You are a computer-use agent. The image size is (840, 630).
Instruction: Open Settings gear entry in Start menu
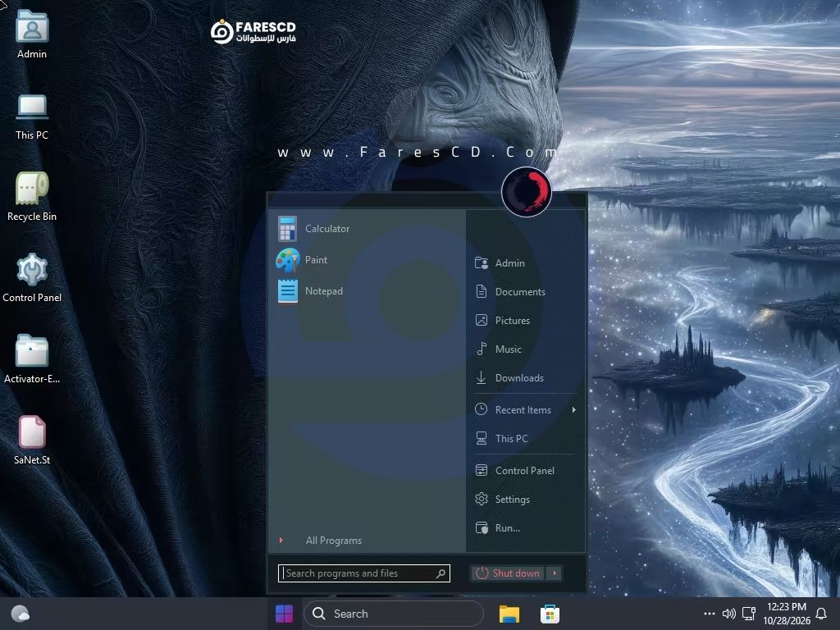tap(525, 500)
